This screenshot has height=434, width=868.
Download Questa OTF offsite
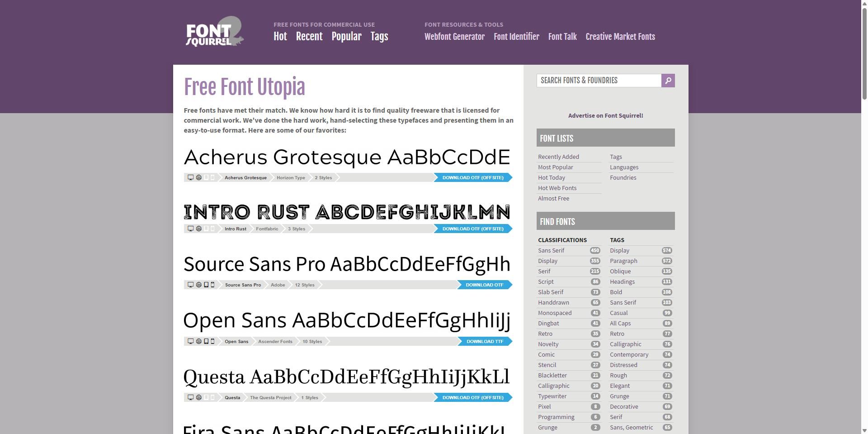473,397
